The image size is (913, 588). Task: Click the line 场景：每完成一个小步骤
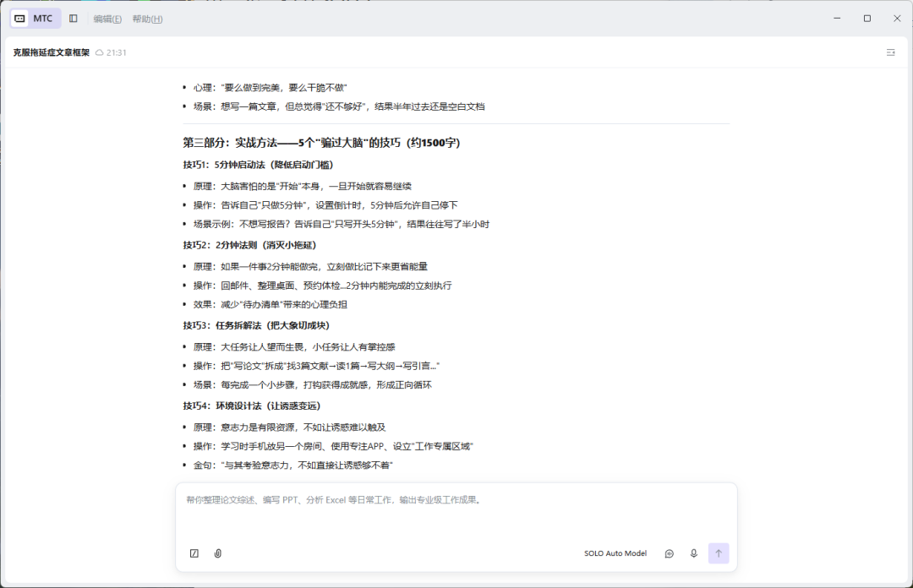pyautogui.click(x=313, y=385)
